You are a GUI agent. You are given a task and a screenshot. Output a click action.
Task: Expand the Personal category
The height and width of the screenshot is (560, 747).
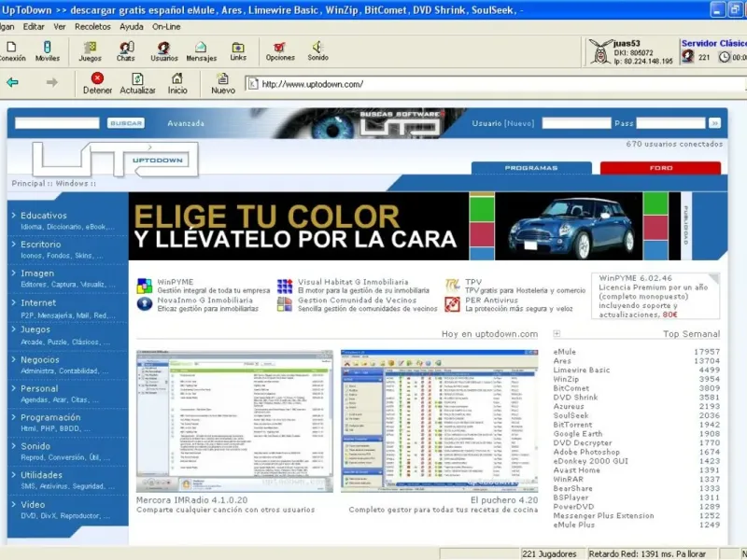click(x=39, y=388)
